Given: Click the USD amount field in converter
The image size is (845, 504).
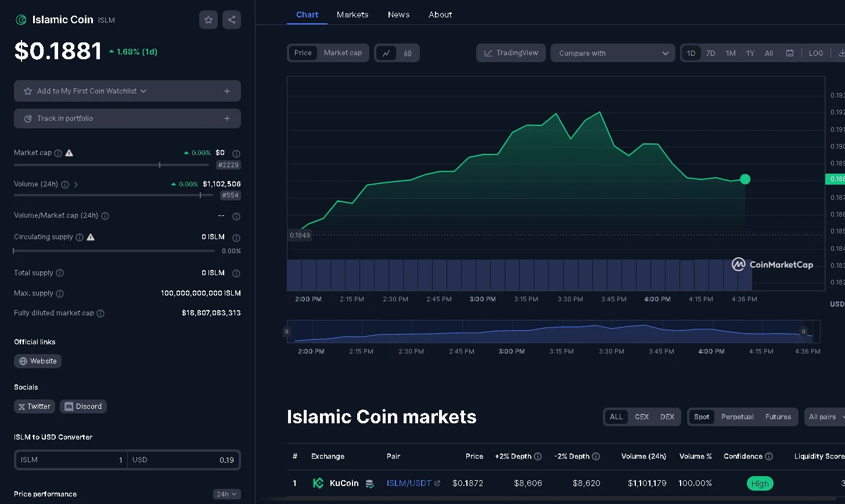Looking at the screenshot, I should (184, 460).
